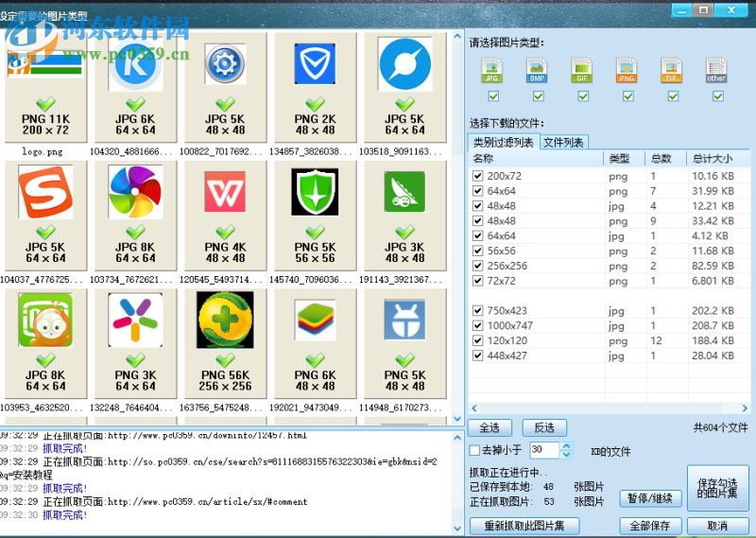Sort by the 名称 column header
Image resolution: width=756 pixels, height=538 pixels.
pyautogui.click(x=536, y=158)
